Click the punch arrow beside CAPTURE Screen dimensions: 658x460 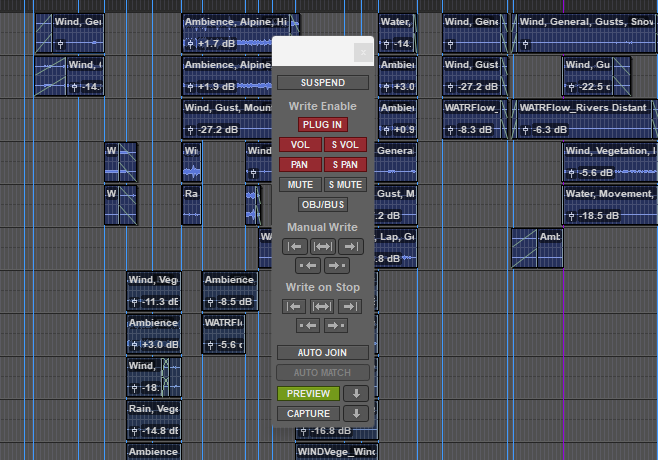click(x=356, y=413)
